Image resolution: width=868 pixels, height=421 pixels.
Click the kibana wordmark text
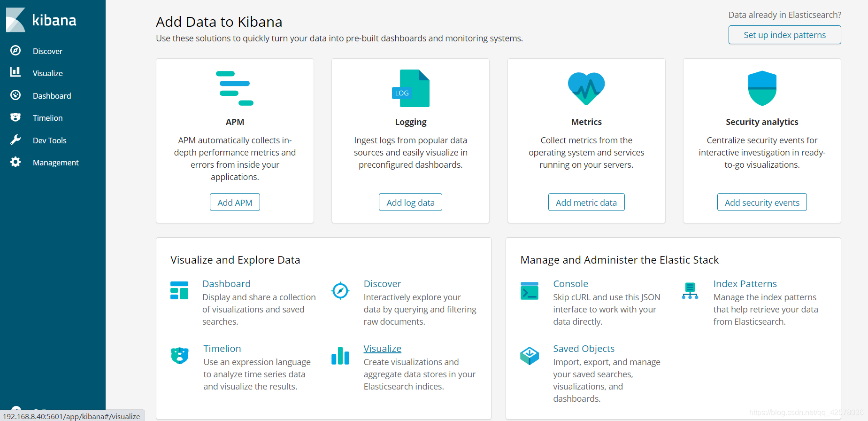click(x=54, y=20)
